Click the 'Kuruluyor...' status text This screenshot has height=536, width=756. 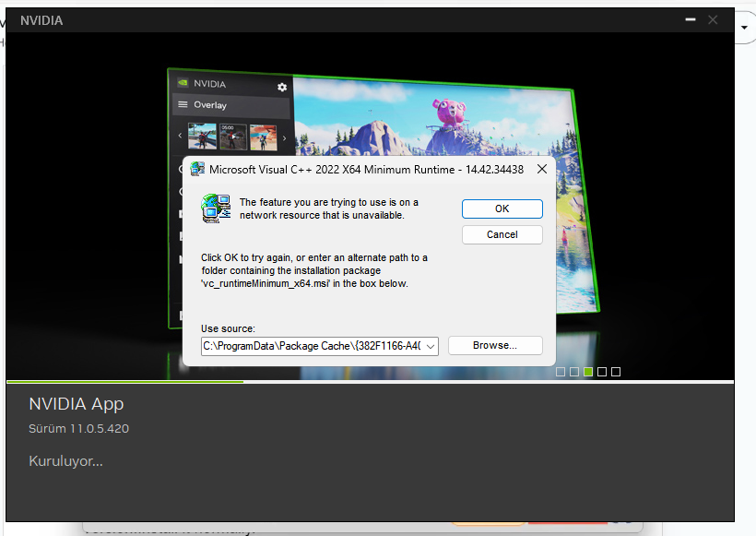point(65,461)
